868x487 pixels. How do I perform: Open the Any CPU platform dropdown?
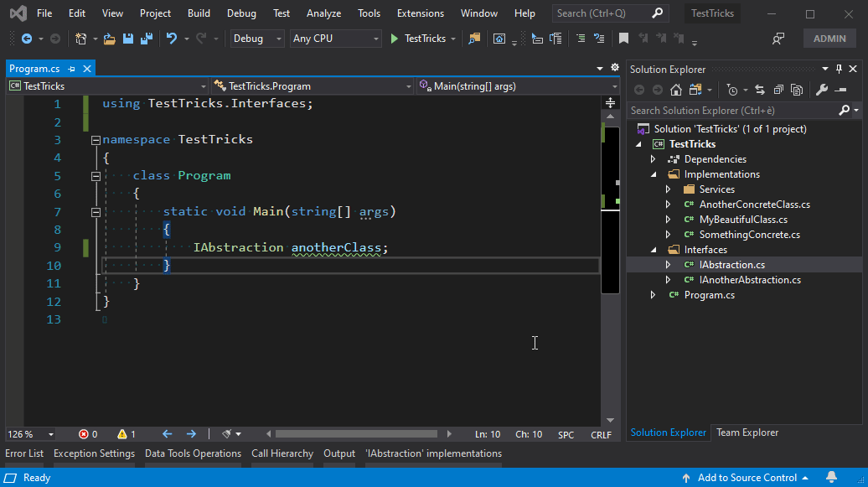[x=335, y=39]
